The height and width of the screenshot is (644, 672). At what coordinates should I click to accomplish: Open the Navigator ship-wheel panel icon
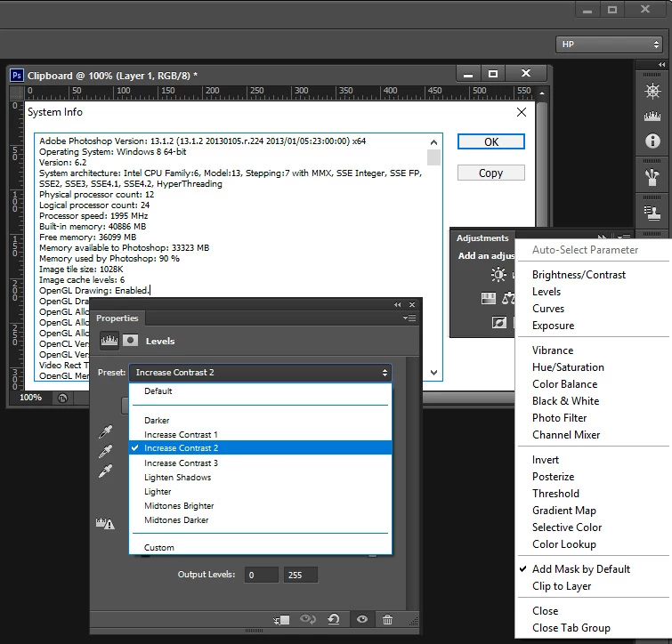[652, 92]
